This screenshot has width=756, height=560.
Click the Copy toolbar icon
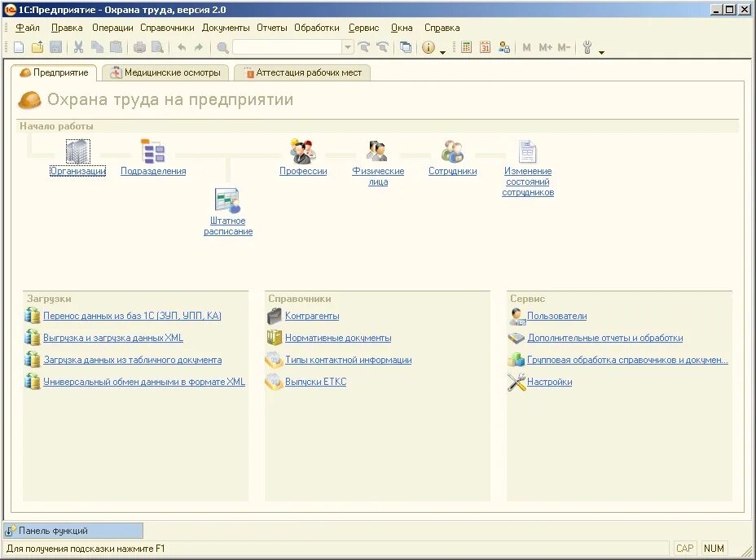tap(98, 47)
